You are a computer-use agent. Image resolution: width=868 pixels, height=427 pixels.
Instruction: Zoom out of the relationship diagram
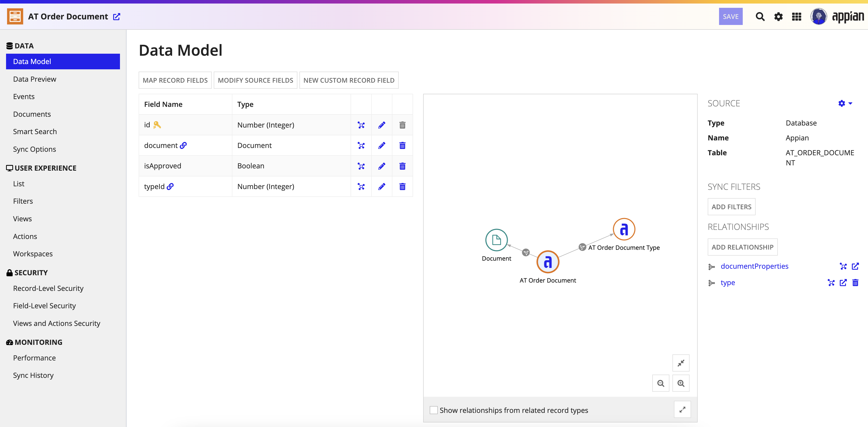(660, 384)
